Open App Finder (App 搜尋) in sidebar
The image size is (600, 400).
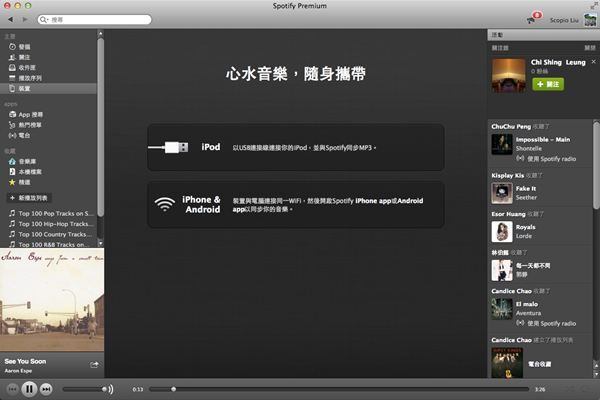click(26, 114)
